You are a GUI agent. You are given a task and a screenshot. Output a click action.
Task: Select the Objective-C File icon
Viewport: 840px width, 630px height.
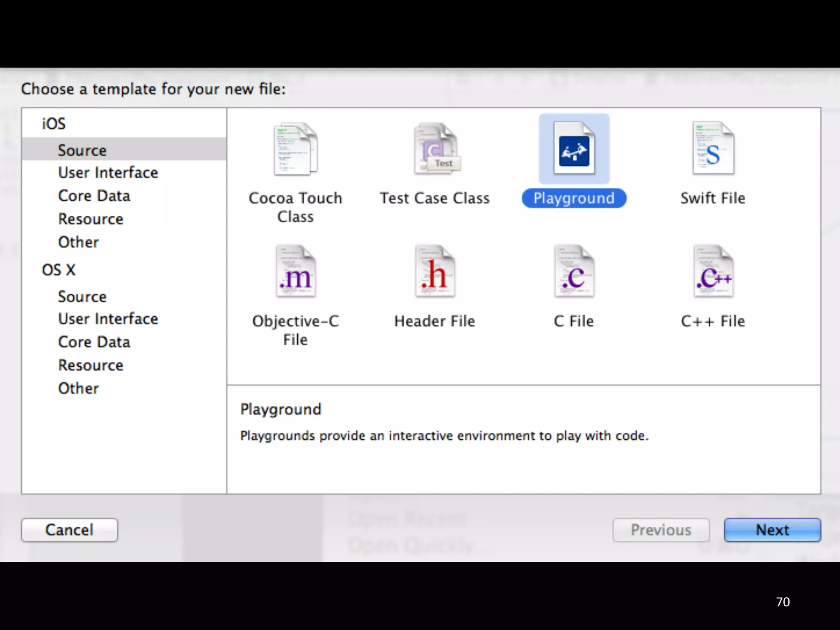[x=295, y=272]
